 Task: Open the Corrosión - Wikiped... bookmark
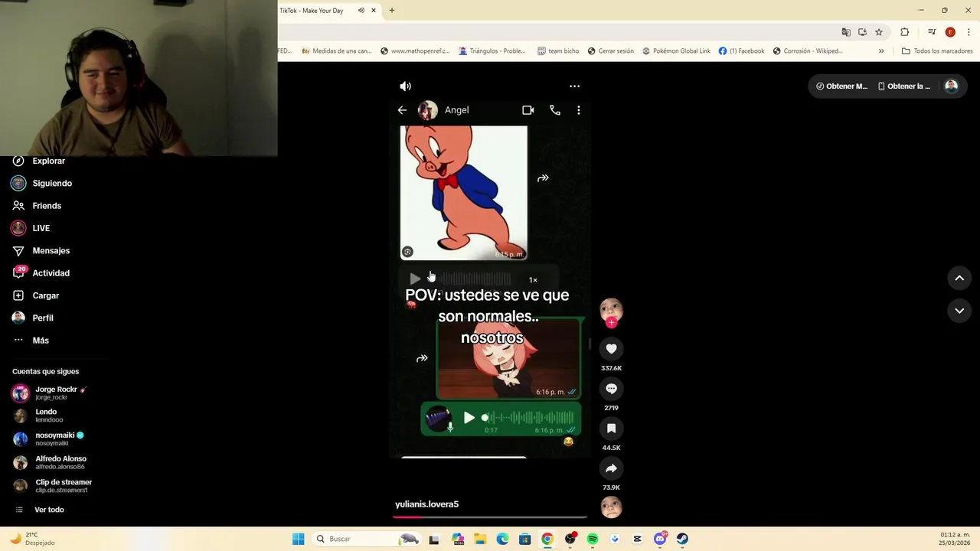[808, 51]
